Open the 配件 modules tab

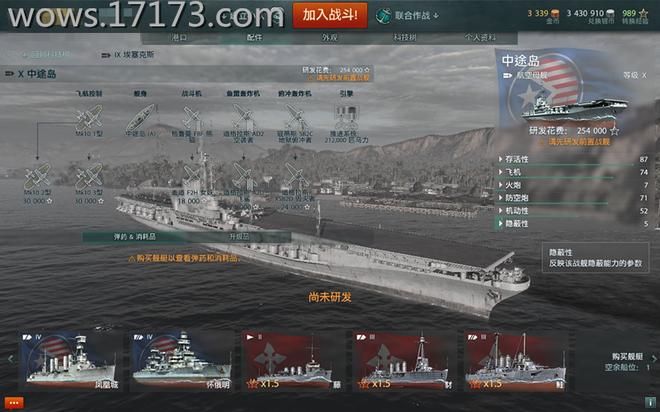(254, 38)
